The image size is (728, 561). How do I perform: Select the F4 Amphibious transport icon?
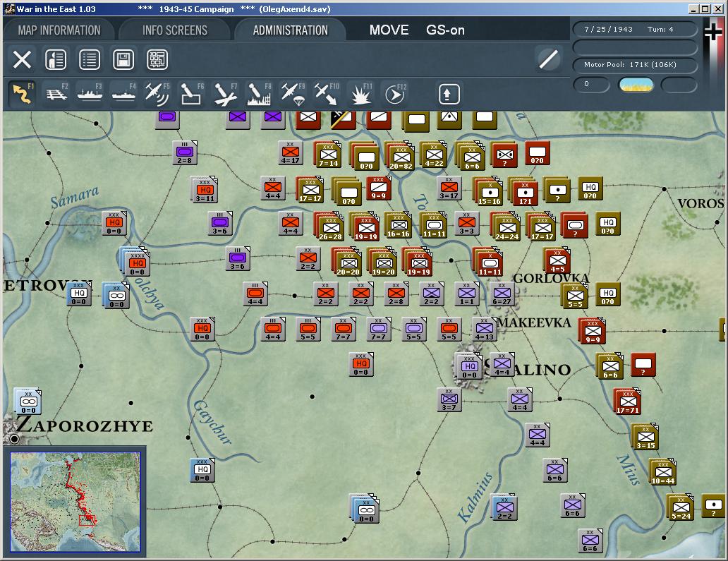click(124, 95)
